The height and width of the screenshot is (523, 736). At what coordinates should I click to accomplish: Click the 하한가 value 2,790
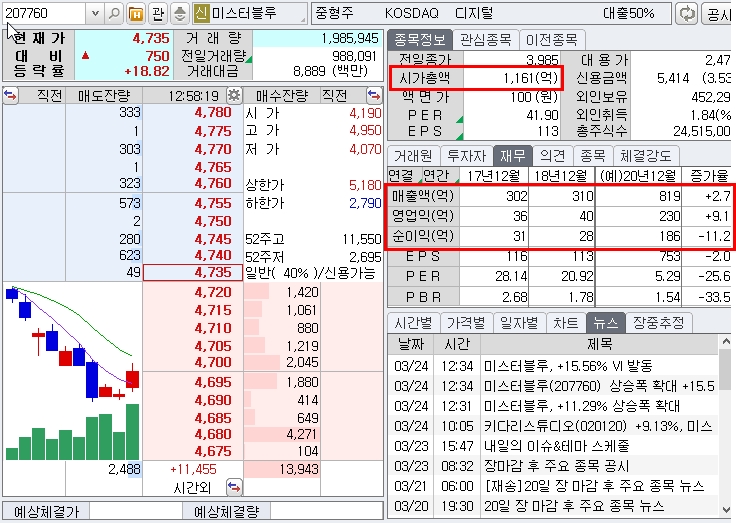click(365, 203)
